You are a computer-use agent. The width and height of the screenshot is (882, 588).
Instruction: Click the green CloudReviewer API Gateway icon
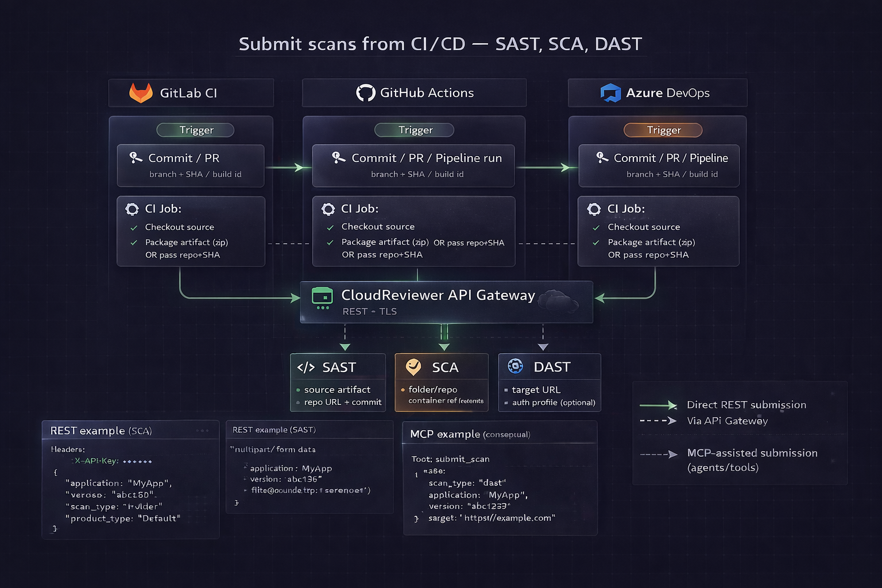(x=322, y=298)
